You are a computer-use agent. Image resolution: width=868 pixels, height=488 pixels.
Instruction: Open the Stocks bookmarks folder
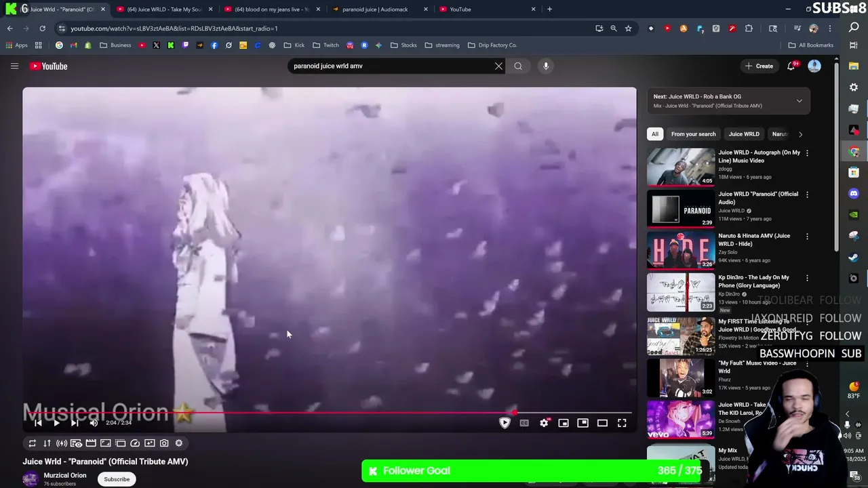click(403, 45)
